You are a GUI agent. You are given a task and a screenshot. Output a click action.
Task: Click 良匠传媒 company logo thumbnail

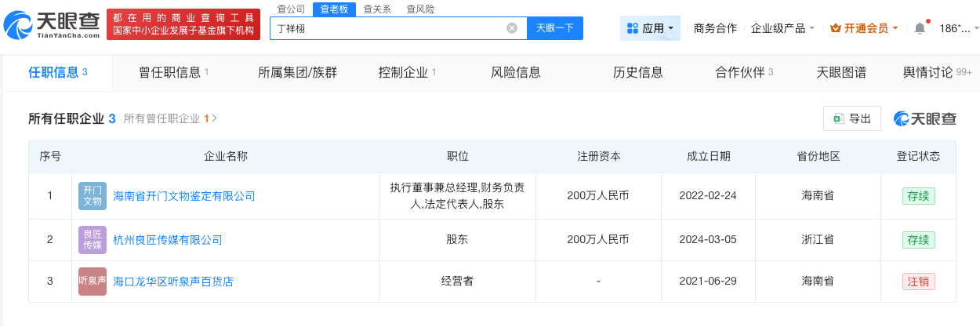[x=93, y=240]
